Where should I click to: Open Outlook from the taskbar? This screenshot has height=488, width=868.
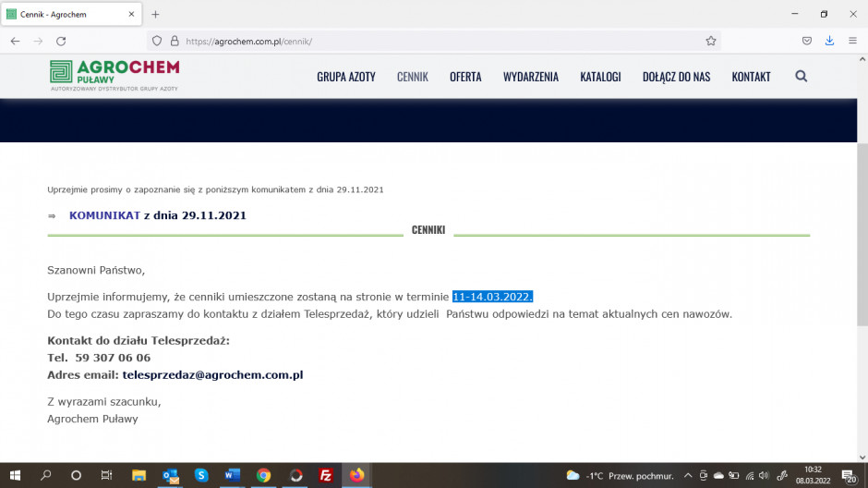pyautogui.click(x=171, y=475)
